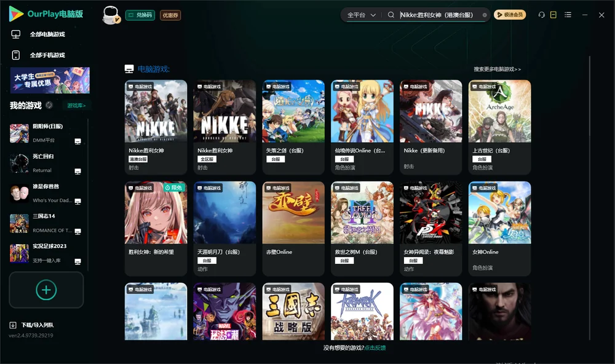Click the search magnifier icon

(x=391, y=15)
